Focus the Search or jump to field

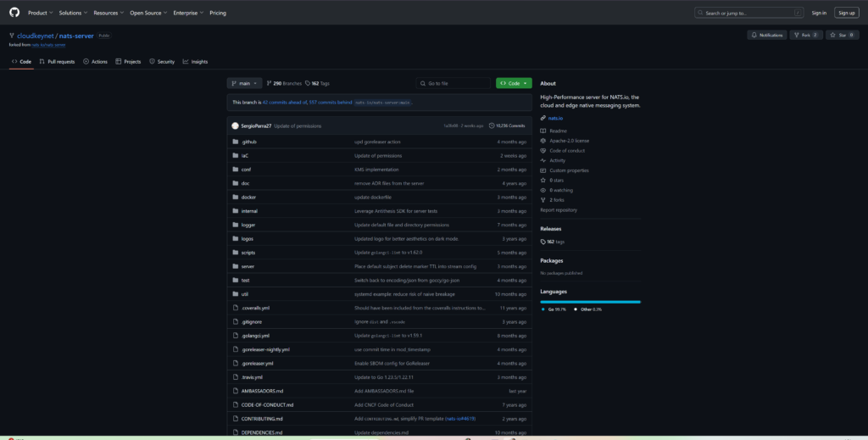[749, 13]
